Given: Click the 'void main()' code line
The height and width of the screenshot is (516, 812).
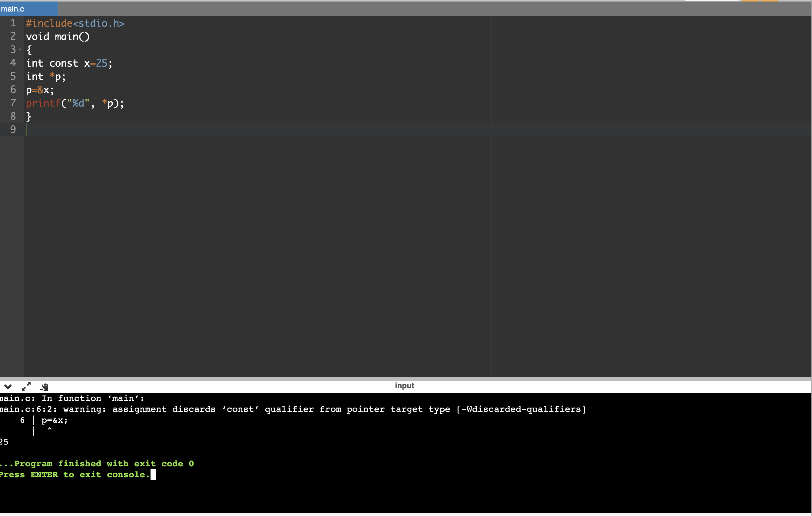Looking at the screenshot, I should coord(58,36).
